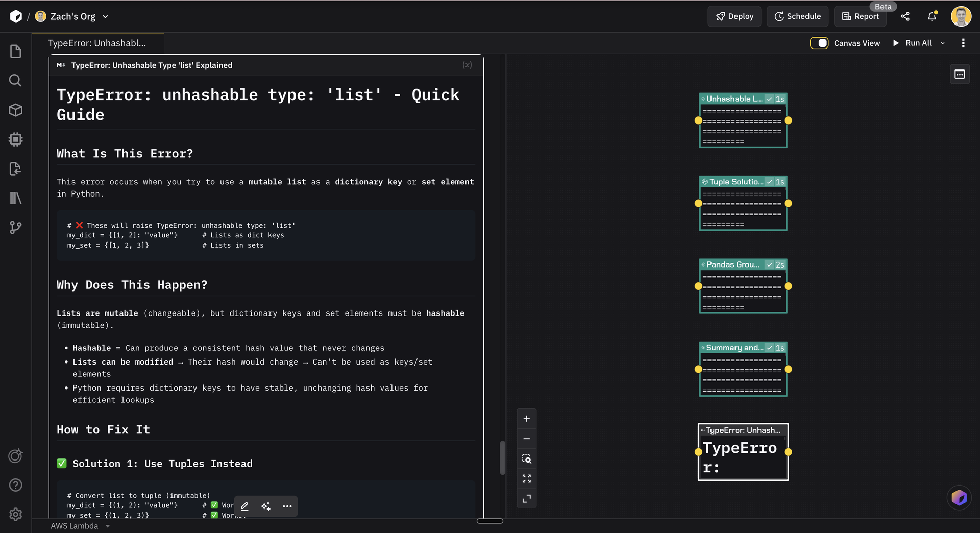Viewport: 980px width, 533px height.
Task: Close the markdown cell with (x)
Action: pos(467,65)
